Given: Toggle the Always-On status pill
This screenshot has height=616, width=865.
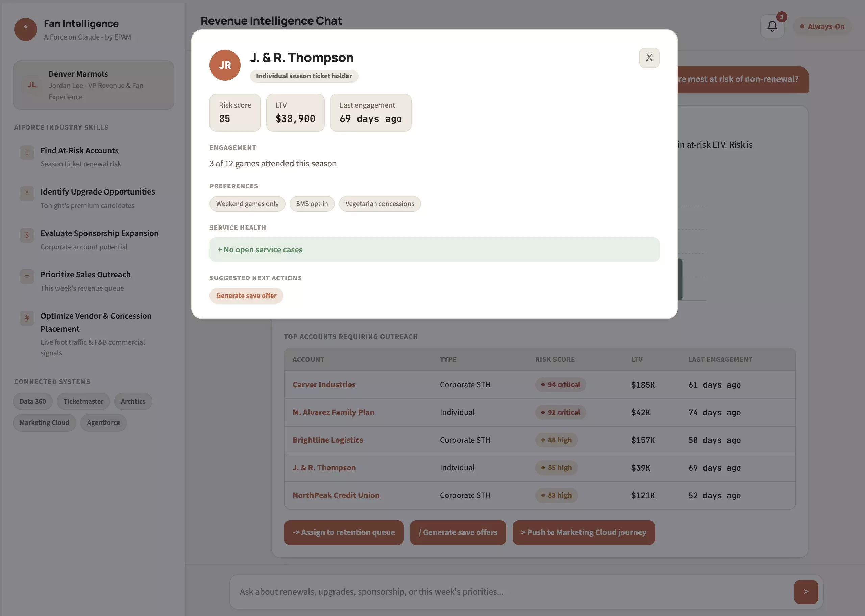Looking at the screenshot, I should [x=822, y=27].
